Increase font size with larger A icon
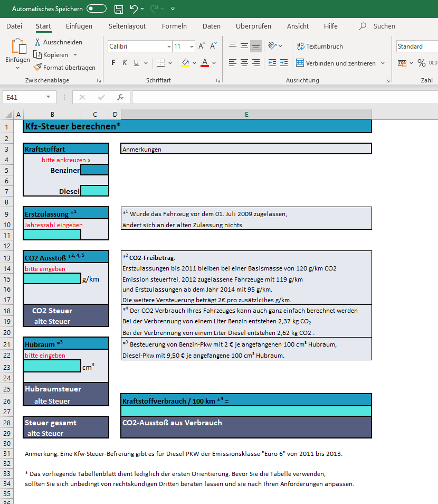This screenshot has width=438, height=504. (202, 46)
